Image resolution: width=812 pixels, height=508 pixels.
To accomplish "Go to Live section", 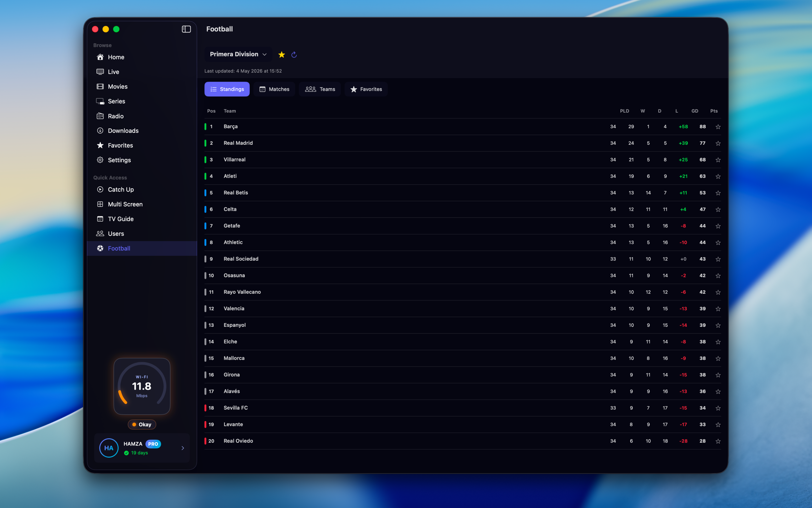I will 142,72.
